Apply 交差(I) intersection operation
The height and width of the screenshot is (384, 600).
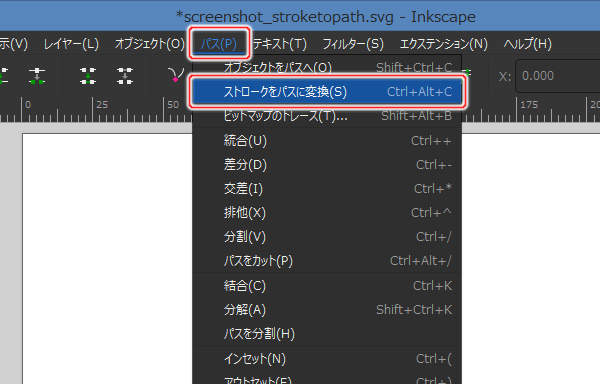327,189
